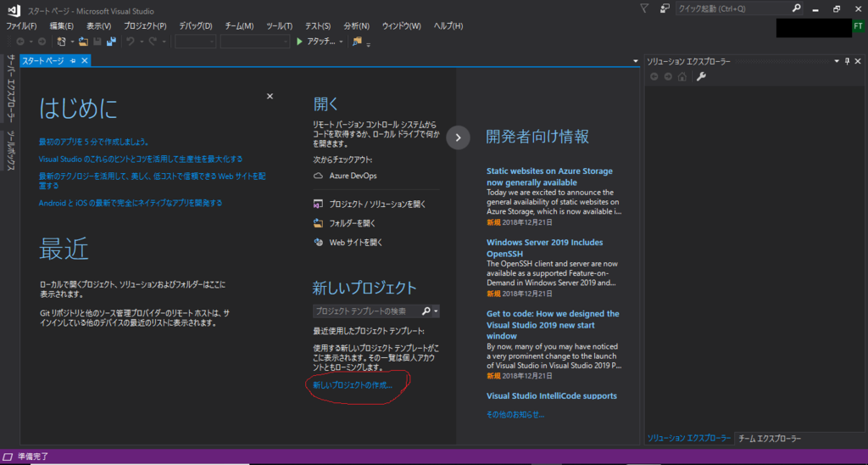Click Solution Explorer back arrow icon

click(x=654, y=77)
